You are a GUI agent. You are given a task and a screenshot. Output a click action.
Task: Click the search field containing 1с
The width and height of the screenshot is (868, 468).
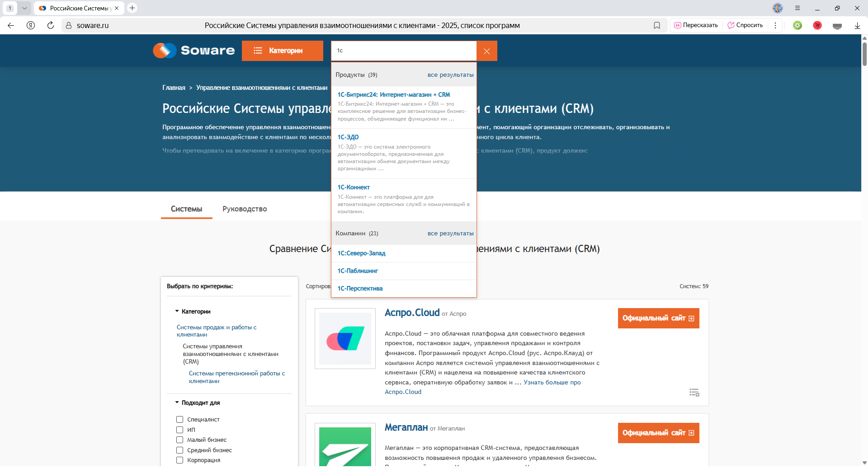tap(403, 51)
